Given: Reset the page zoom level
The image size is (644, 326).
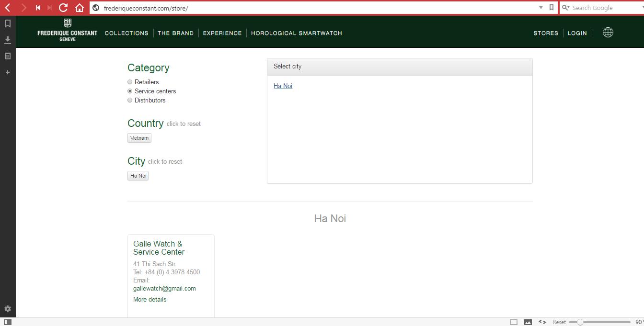Looking at the screenshot, I should 559,322.
